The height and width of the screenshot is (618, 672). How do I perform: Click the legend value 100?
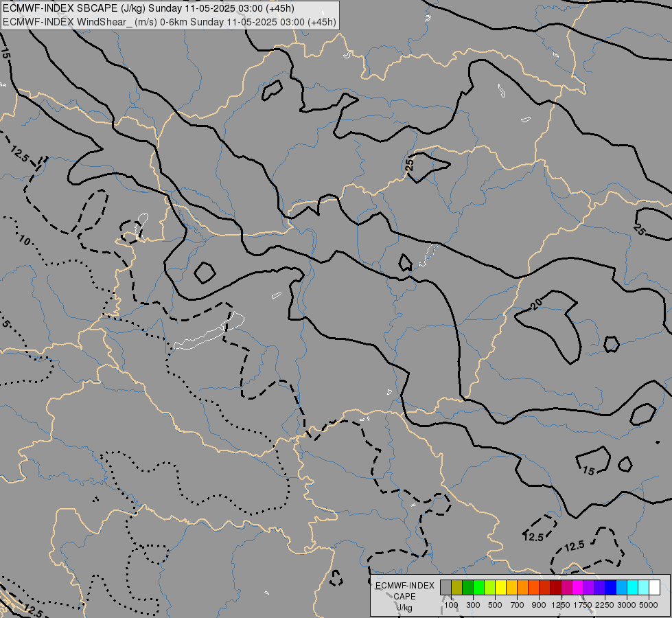(451, 605)
